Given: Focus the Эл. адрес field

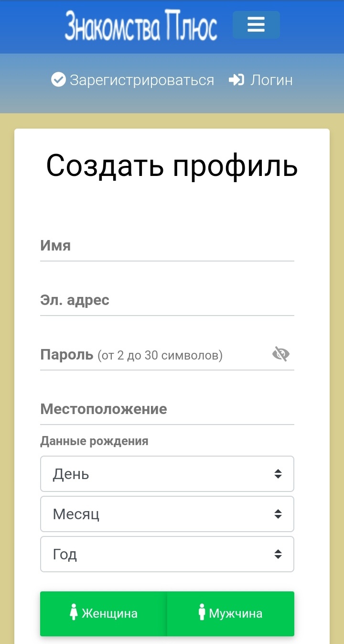Looking at the screenshot, I should click(x=167, y=301).
